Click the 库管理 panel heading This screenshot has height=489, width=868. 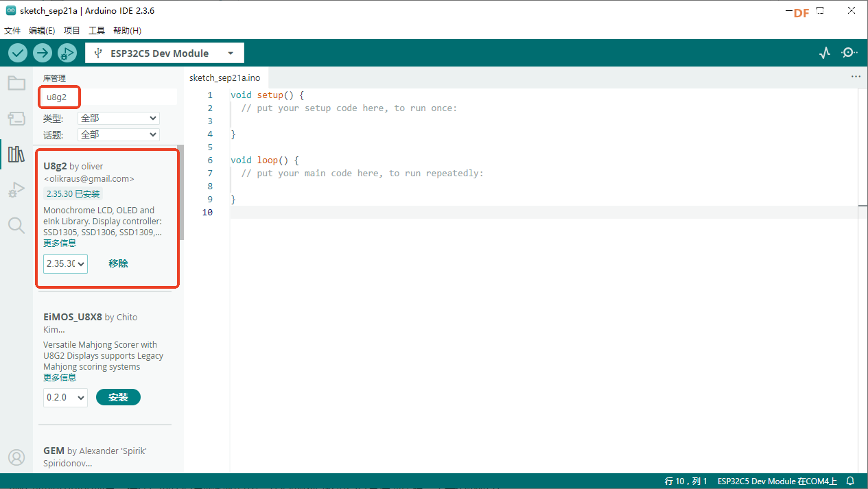point(54,78)
